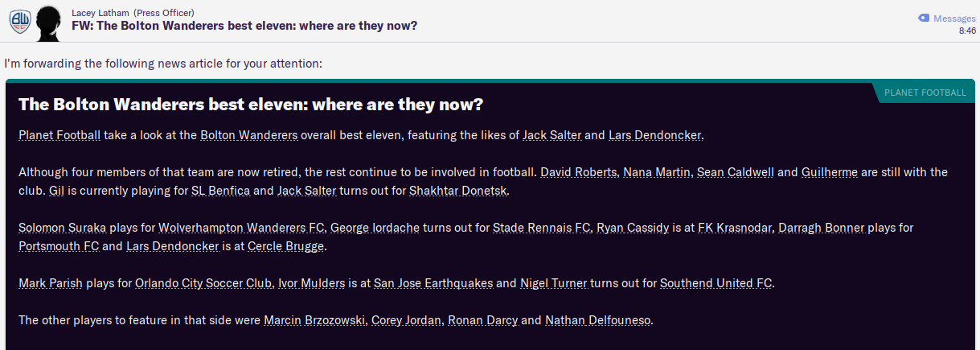
Task: Open the Shakhtar Donetsk club link
Action: coord(458,191)
